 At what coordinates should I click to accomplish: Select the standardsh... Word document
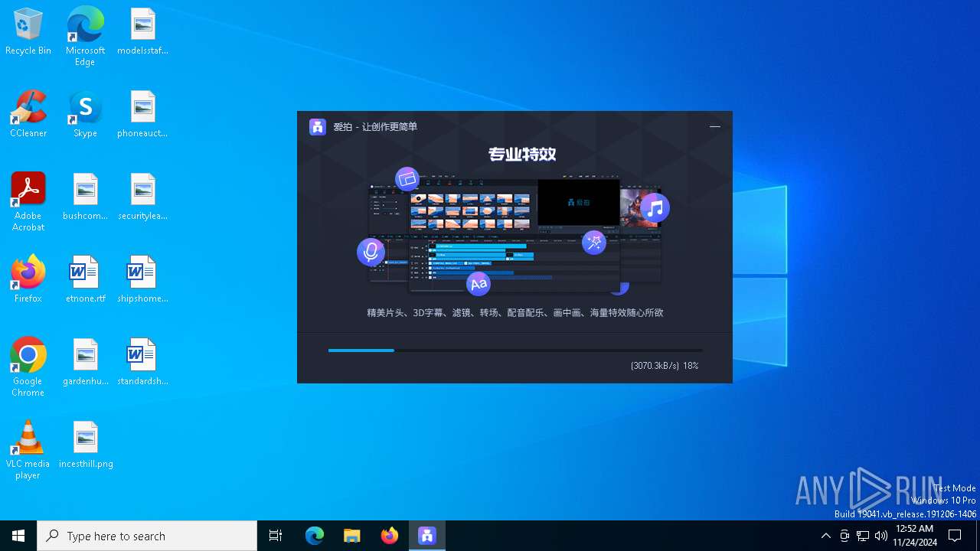(x=142, y=363)
